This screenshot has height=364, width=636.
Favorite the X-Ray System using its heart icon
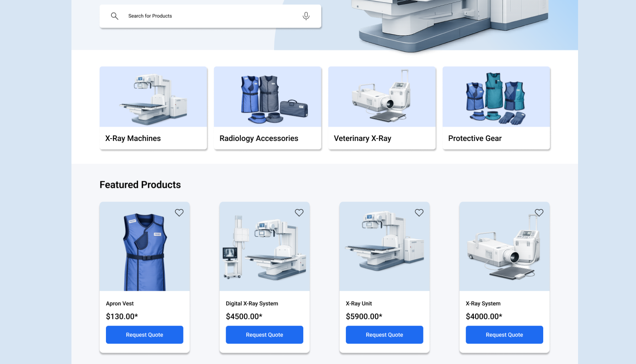point(539,212)
